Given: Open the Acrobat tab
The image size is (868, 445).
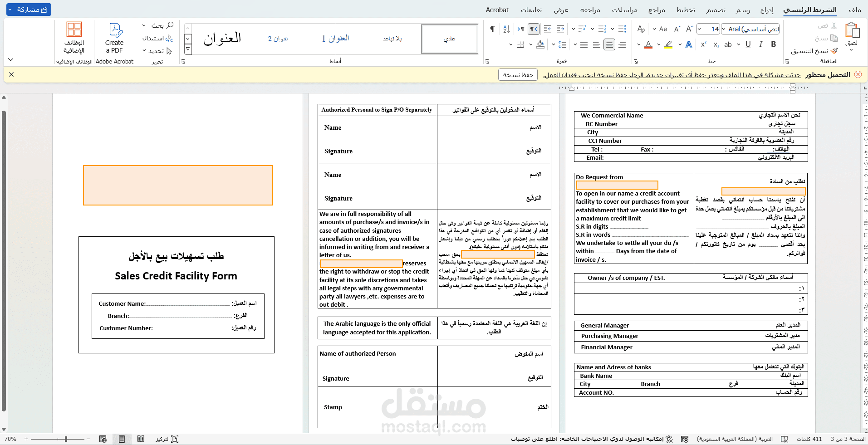Looking at the screenshot, I should pyautogui.click(x=497, y=10).
